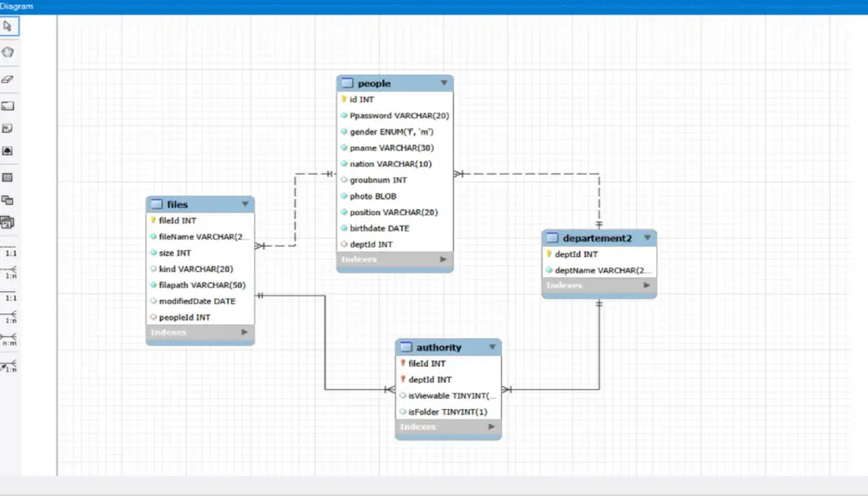
Task: Select column gender ENUM('f', 'm')
Action: [x=392, y=132]
